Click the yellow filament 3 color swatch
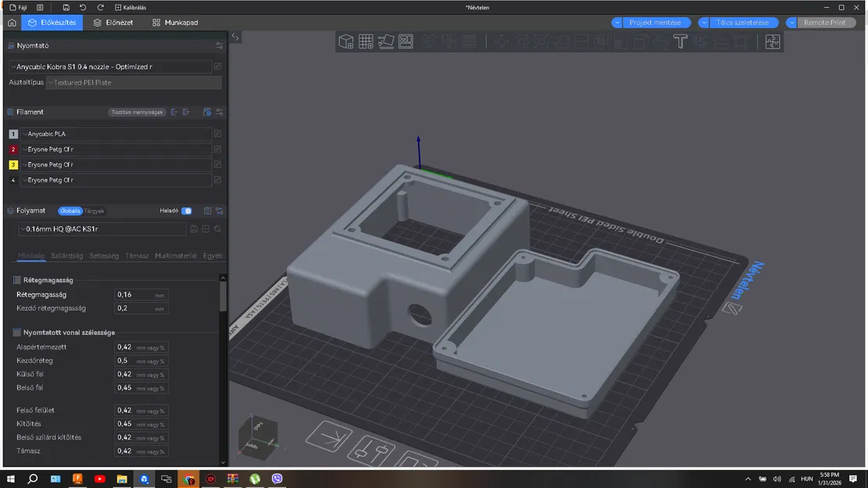 [13, 165]
